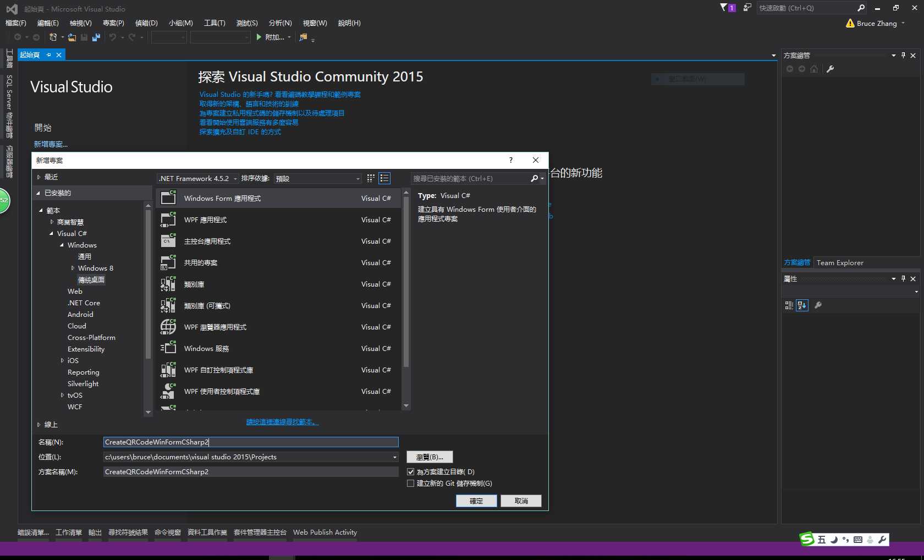Click the feedback icon beside quick launch
Image resolution: width=924 pixels, height=560 pixels.
(747, 8)
